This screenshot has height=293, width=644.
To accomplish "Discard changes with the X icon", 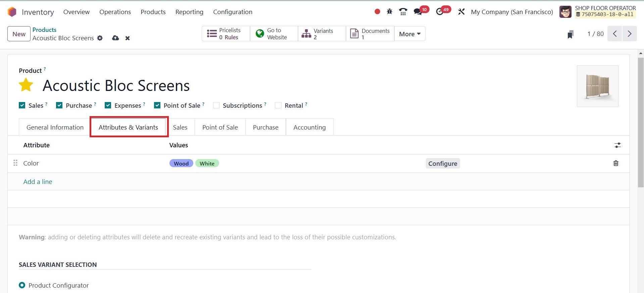I will coord(128,38).
